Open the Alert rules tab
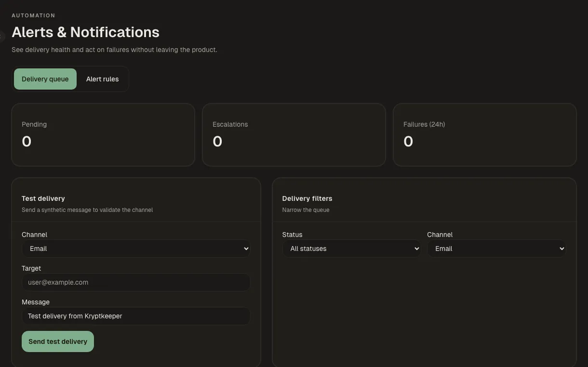The width and height of the screenshot is (588, 367). click(102, 79)
